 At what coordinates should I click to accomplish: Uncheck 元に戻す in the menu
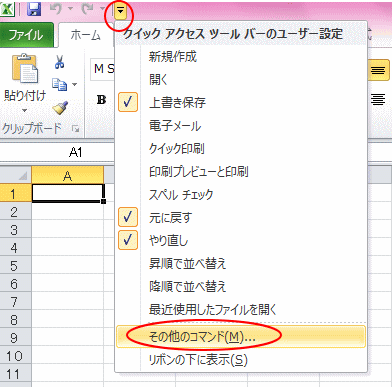coord(241,218)
